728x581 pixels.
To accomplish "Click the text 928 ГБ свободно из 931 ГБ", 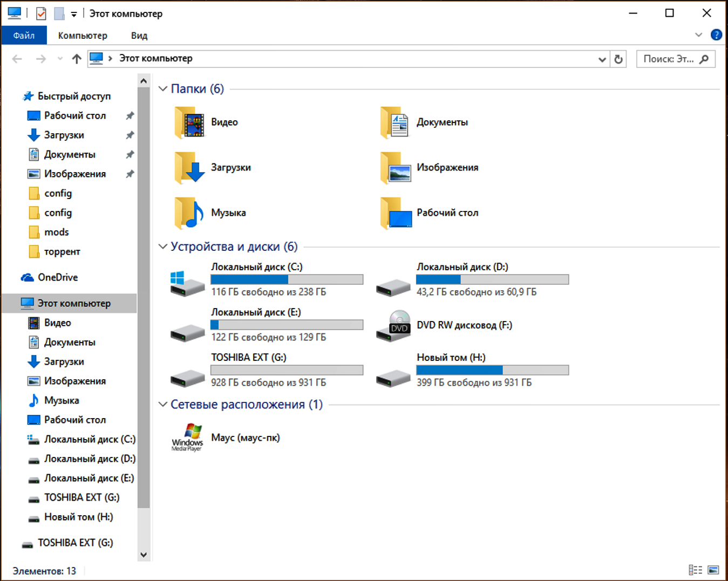I will [x=268, y=382].
